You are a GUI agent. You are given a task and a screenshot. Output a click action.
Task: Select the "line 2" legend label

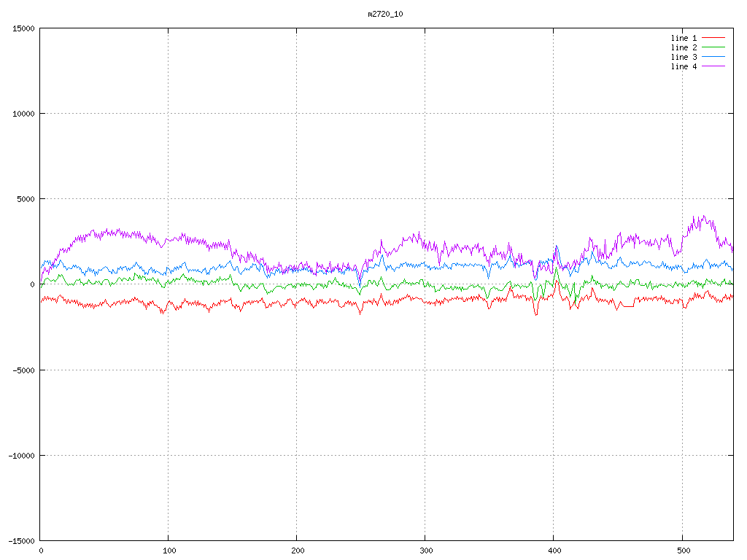(x=684, y=47)
